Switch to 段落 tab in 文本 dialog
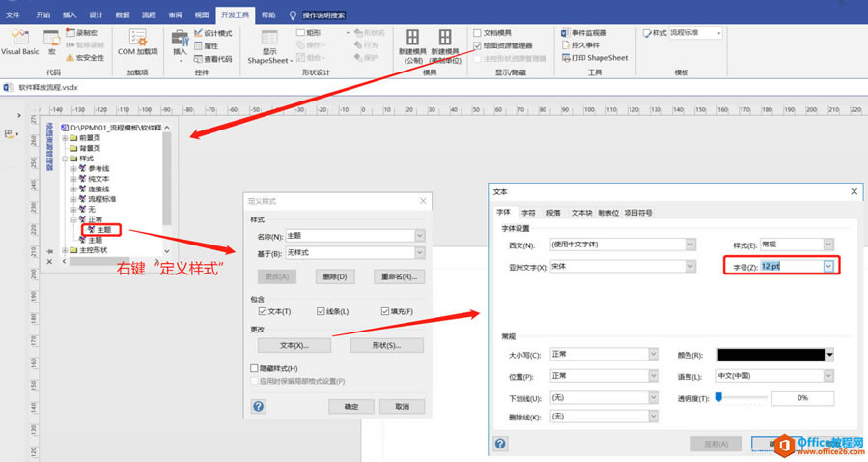The image size is (868, 462). tap(553, 213)
